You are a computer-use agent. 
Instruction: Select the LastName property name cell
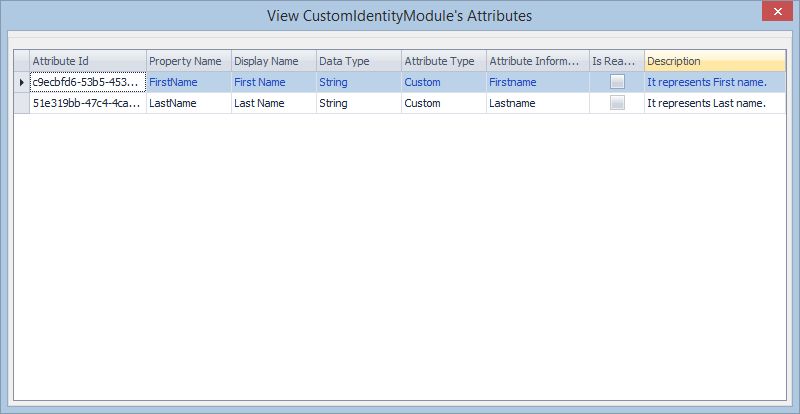click(189, 103)
